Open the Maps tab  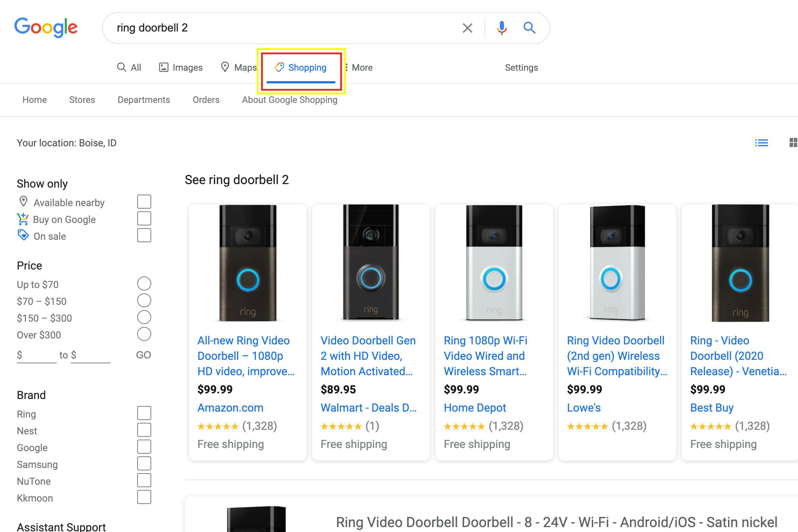(239, 68)
